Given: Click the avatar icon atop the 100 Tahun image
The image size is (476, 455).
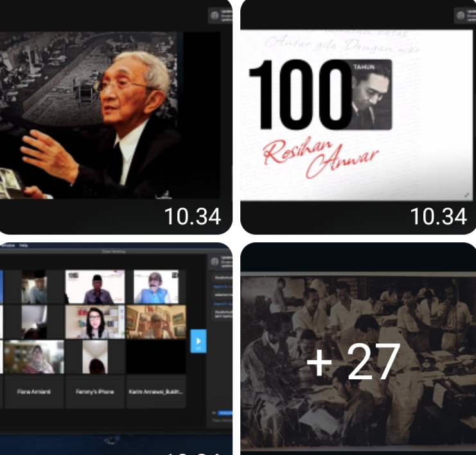Looking at the screenshot, I should pyautogui.click(x=461, y=15).
